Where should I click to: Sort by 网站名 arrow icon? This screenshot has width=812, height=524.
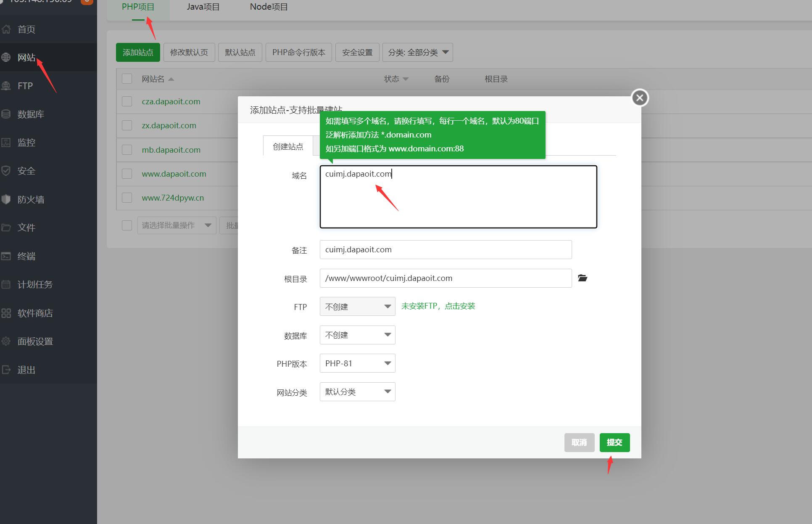click(171, 79)
